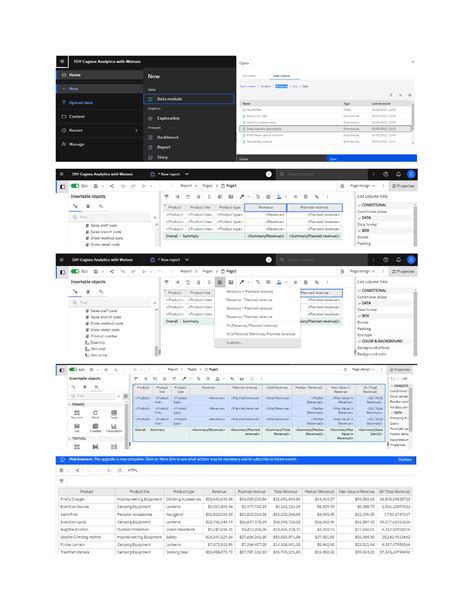Click the undo arrow in report toolbar
Image resolution: width=474 pixels, height=613 pixels.
pyautogui.click(x=122, y=186)
